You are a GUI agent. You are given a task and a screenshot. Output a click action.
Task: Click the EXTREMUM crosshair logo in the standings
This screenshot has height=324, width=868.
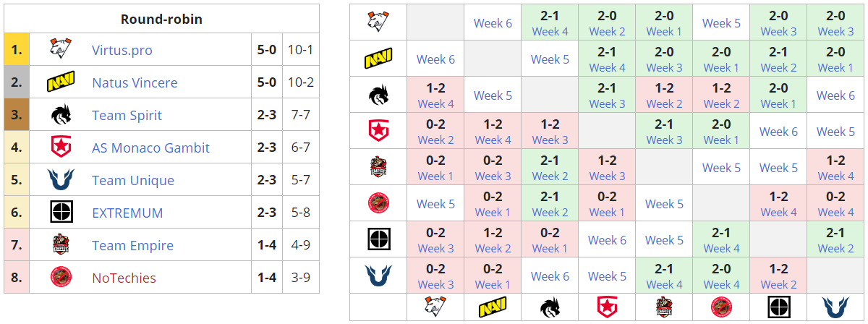click(61, 213)
